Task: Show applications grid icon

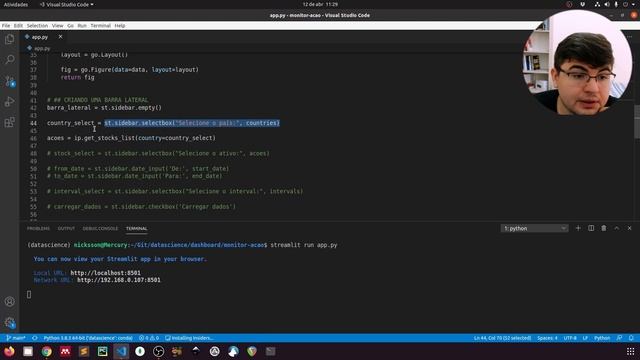Action: [x=631, y=351]
